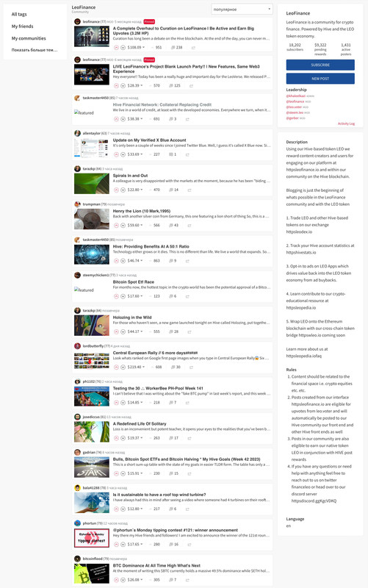368x588 pixels.
Task: Open allentaylor's profile avatar
Action: coord(77,133)
